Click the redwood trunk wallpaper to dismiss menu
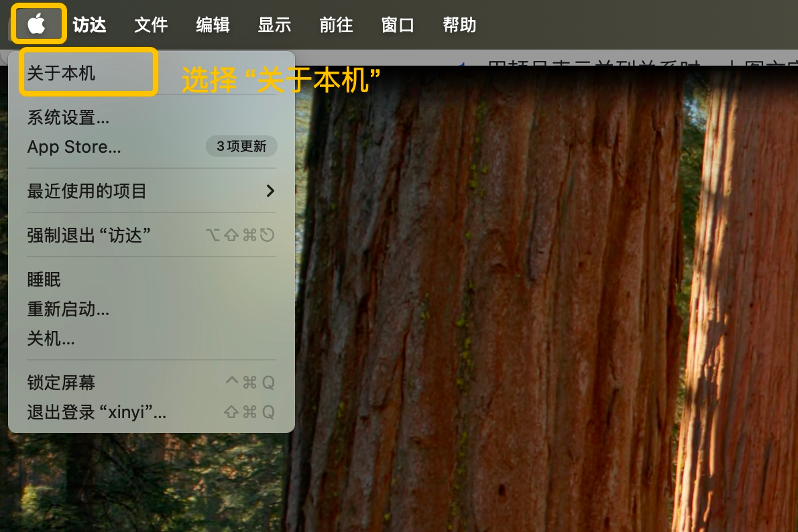 coord(490,302)
